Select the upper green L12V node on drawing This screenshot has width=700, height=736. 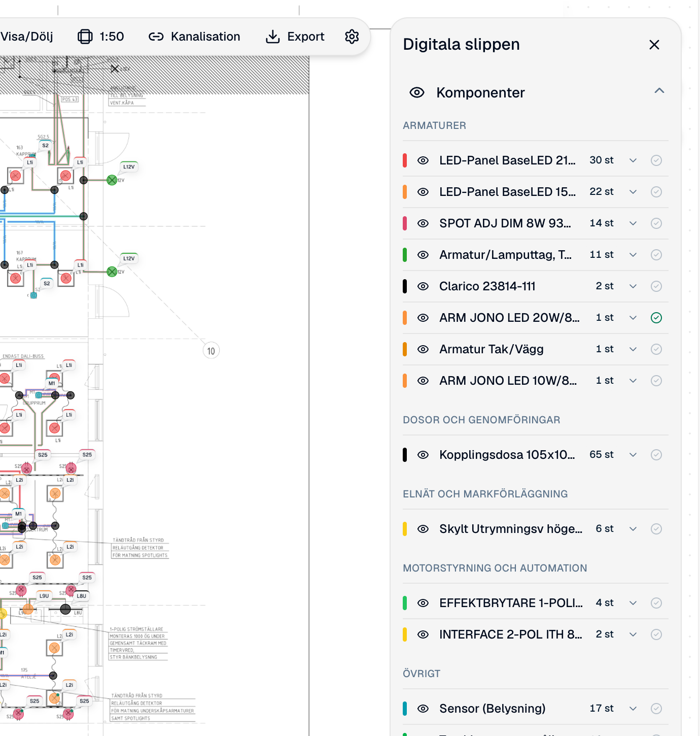point(112,180)
